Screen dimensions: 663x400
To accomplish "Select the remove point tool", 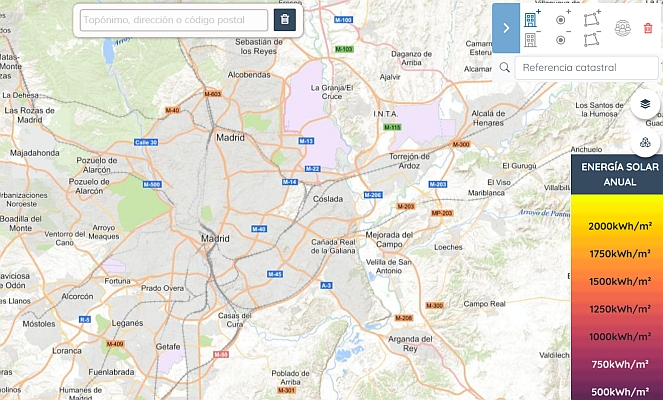I will click(x=562, y=40).
